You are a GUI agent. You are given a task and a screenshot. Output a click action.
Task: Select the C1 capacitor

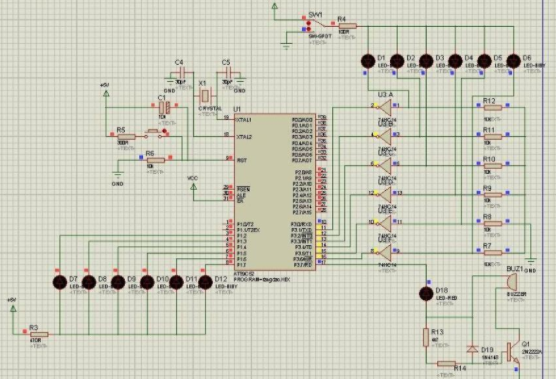(164, 107)
